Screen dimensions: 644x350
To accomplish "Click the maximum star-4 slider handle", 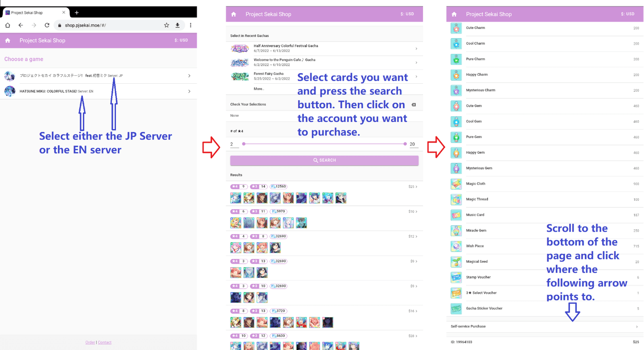I will coord(405,144).
